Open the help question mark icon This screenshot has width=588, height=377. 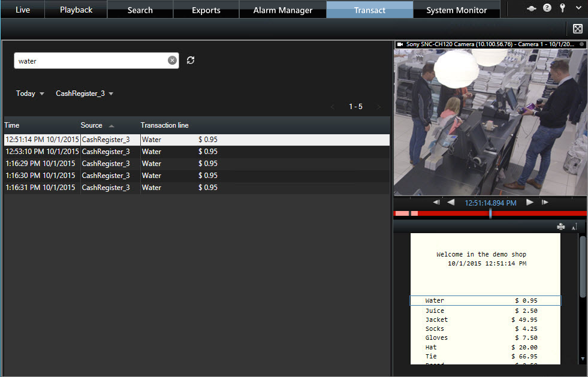coord(547,8)
